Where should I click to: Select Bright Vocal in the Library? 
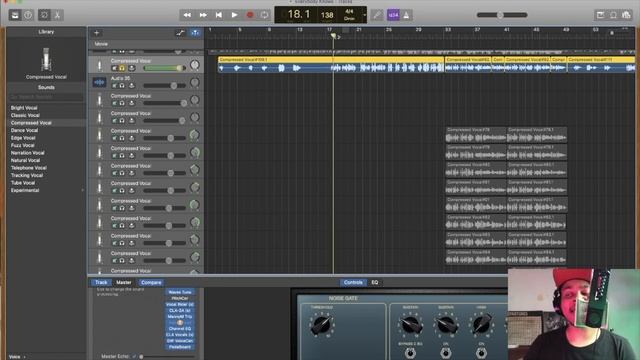click(x=24, y=108)
